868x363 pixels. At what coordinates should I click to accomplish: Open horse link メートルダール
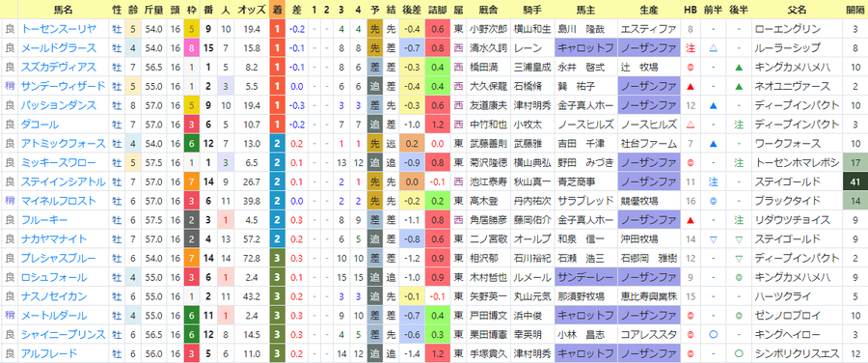[x=54, y=316]
